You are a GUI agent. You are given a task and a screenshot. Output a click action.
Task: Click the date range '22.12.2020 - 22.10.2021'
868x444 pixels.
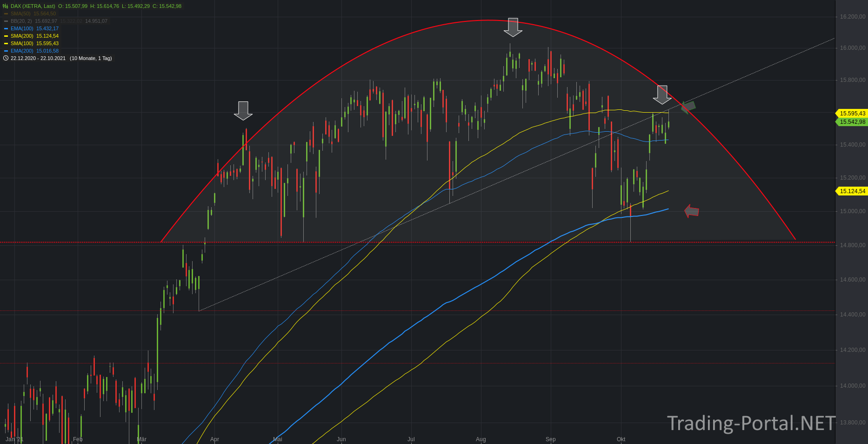38,58
